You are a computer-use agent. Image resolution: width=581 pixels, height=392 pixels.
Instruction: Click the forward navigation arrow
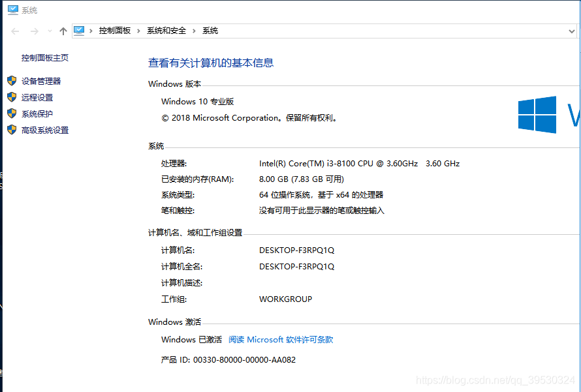pyautogui.click(x=34, y=31)
